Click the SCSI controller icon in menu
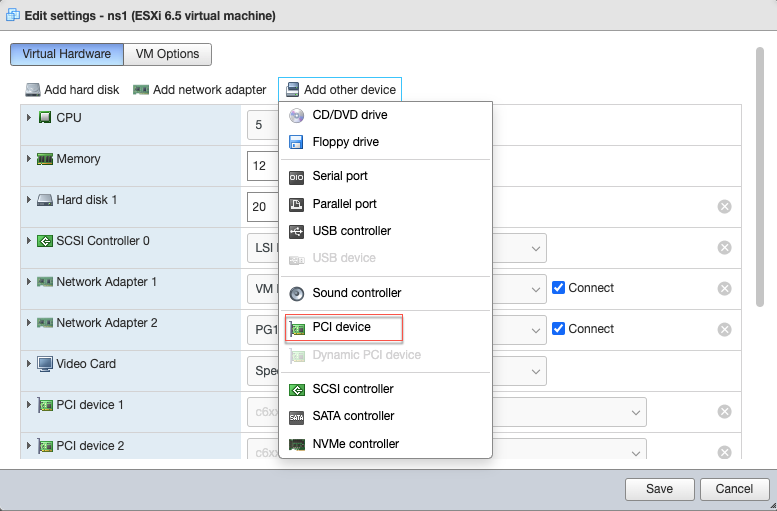Image resolution: width=777 pixels, height=511 pixels. 296,390
